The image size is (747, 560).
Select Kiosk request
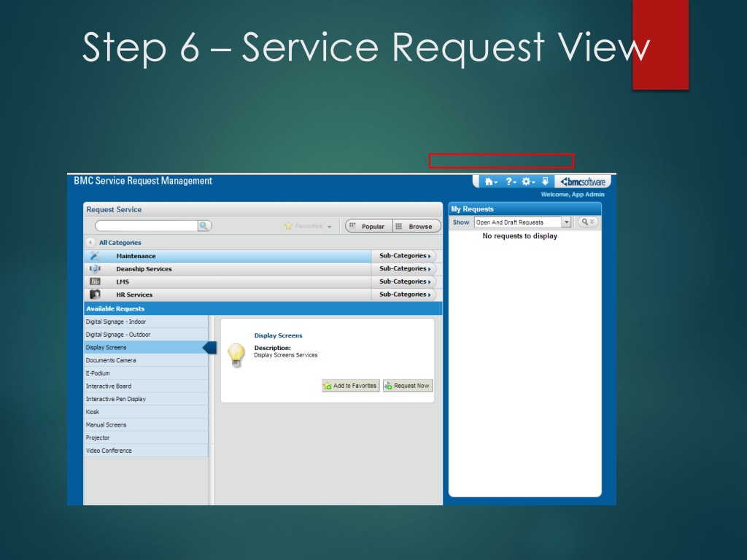[x=146, y=411]
